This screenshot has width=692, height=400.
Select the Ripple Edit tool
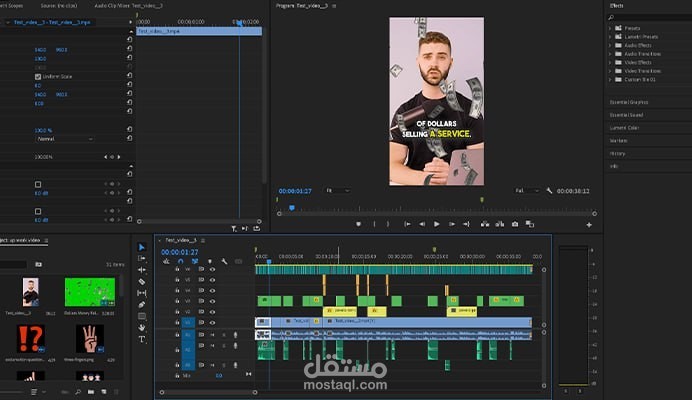141,270
